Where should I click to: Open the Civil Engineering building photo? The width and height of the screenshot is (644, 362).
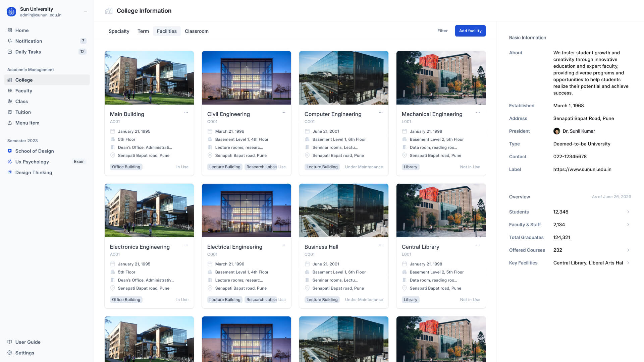click(247, 78)
